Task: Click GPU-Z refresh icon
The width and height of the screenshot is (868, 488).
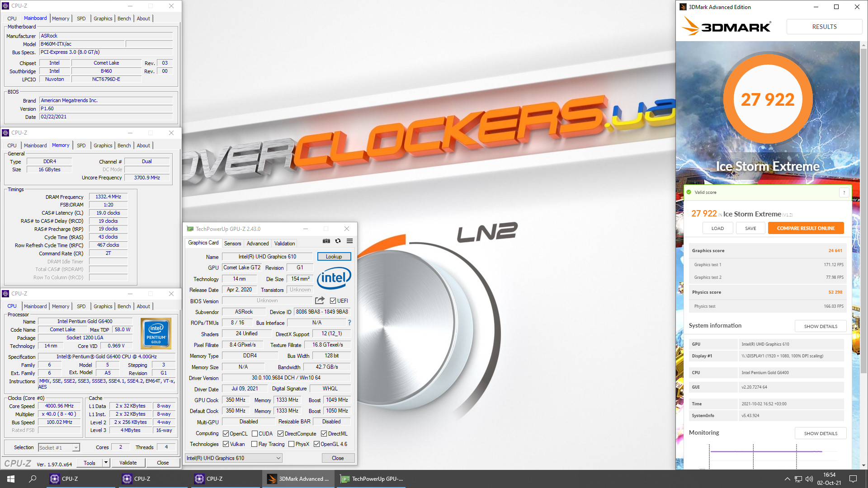Action: coord(338,241)
